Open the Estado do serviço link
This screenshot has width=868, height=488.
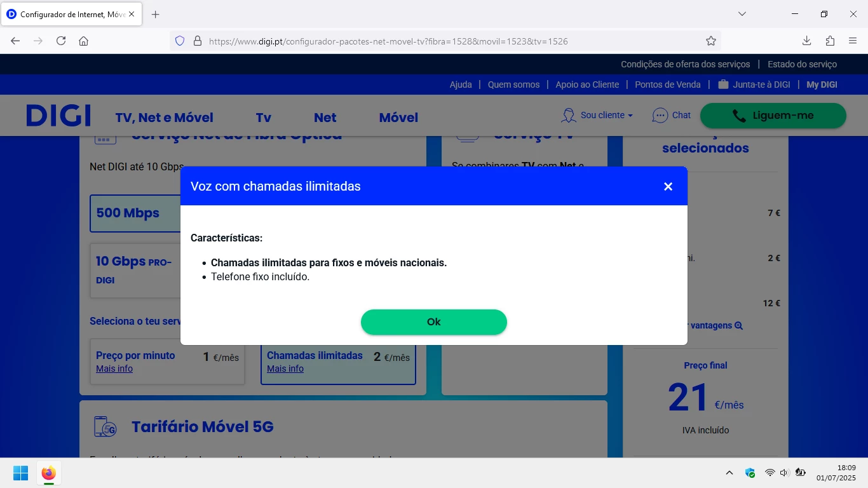coord(803,64)
